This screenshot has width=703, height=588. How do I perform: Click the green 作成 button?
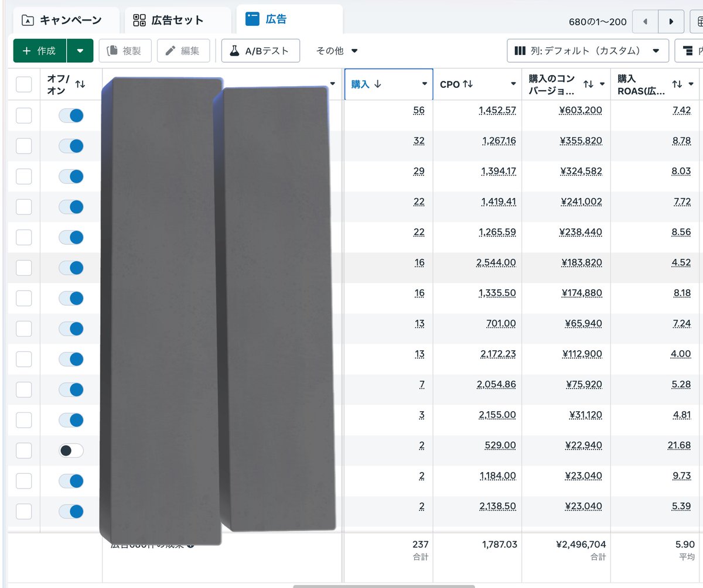click(x=40, y=50)
